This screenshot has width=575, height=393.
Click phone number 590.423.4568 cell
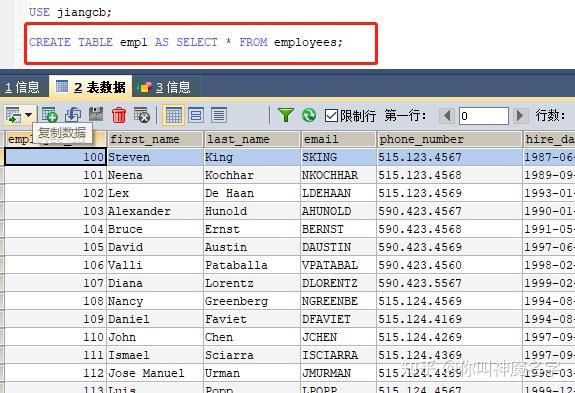449,229
